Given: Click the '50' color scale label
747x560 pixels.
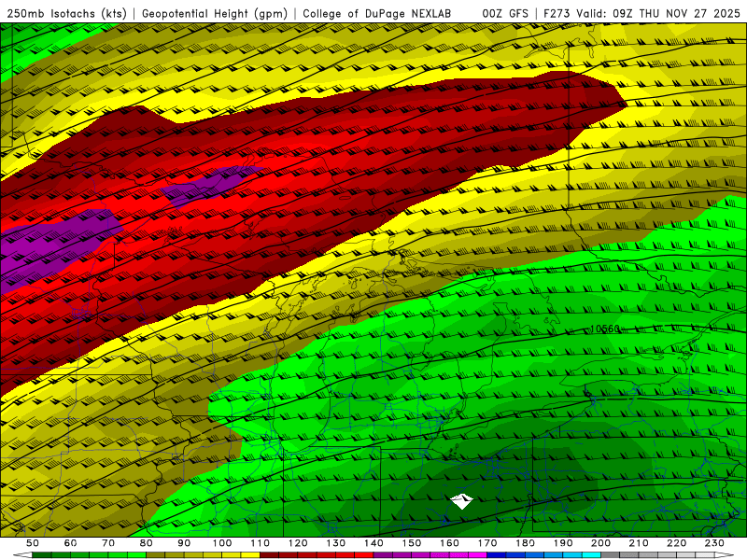Looking at the screenshot, I should [x=33, y=543].
